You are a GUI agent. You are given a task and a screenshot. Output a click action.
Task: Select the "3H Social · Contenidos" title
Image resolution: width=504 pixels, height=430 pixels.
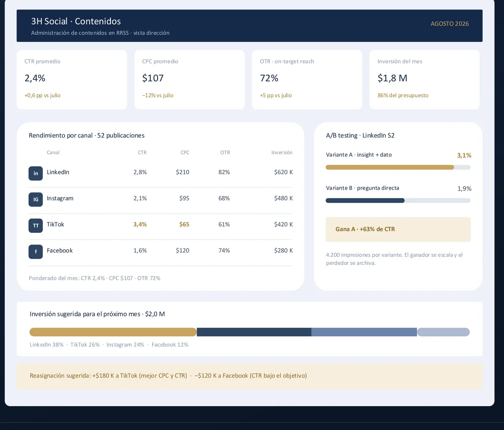[x=76, y=21]
